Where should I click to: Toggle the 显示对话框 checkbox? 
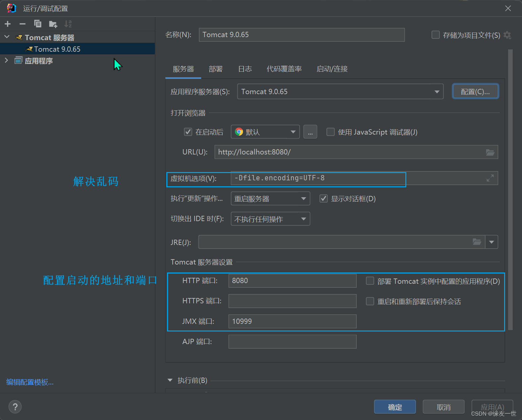coord(323,199)
